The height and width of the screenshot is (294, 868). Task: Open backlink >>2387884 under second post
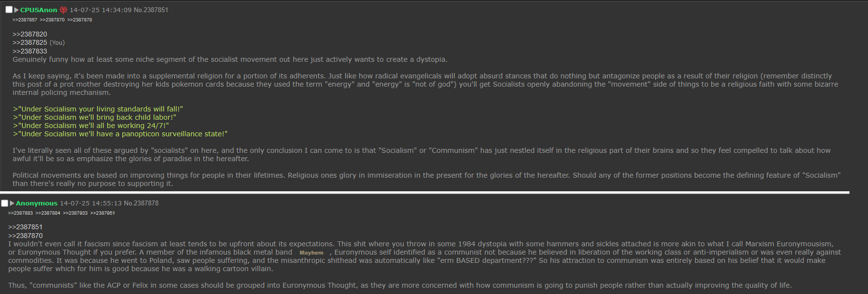pyautogui.click(x=48, y=213)
